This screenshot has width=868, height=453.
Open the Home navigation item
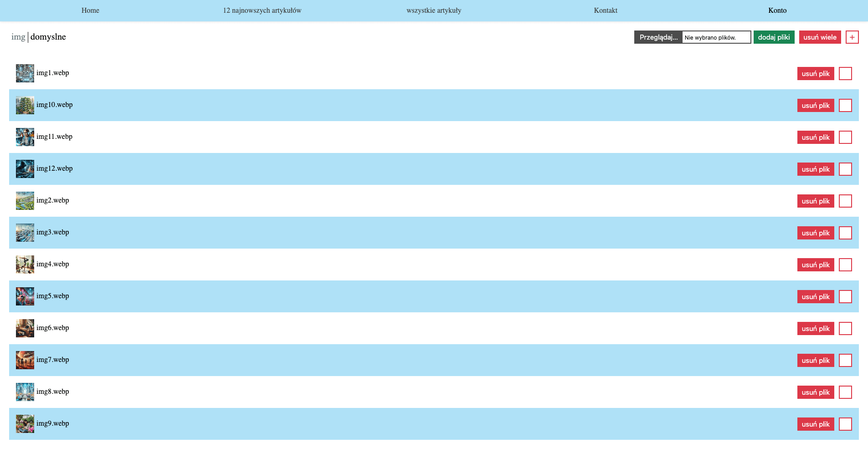point(90,10)
